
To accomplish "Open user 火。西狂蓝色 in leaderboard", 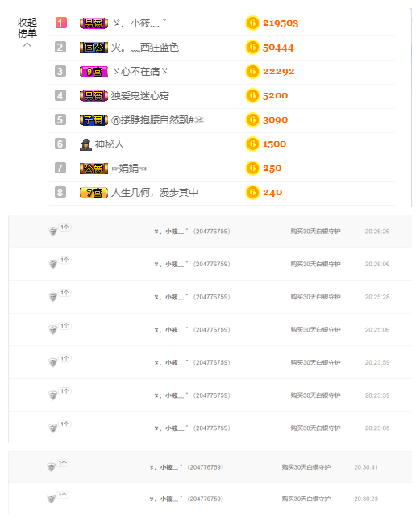I will click(144, 48).
